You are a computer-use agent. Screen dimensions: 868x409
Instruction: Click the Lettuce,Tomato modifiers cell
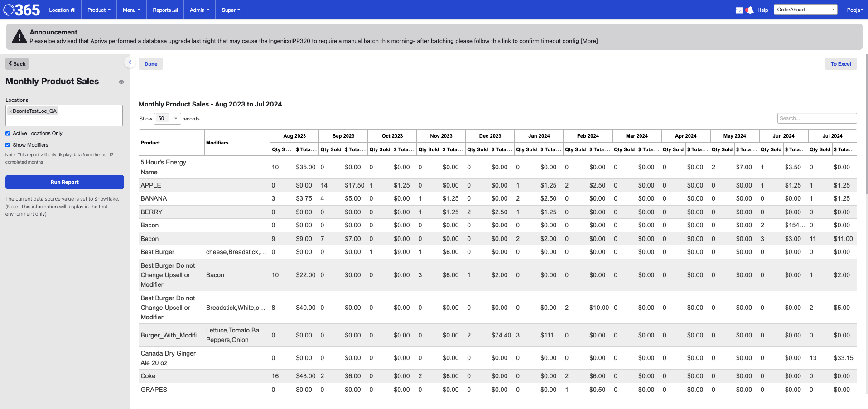point(236,335)
